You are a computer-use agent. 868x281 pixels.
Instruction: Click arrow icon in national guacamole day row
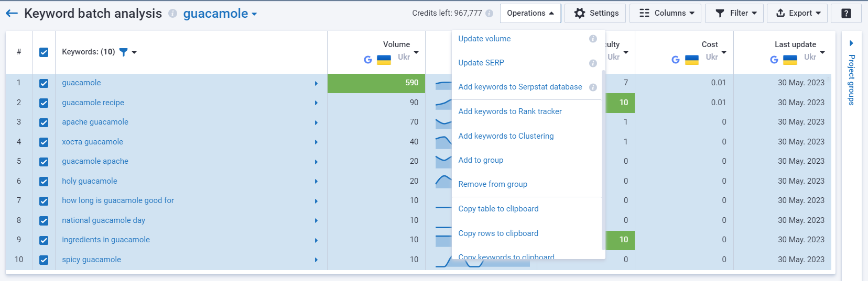click(316, 221)
